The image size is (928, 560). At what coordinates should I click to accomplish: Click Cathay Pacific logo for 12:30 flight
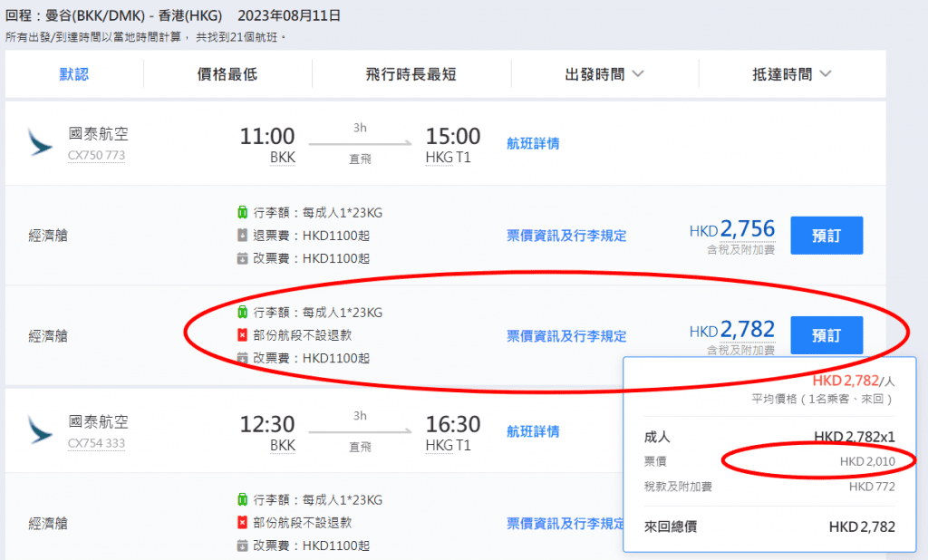click(x=41, y=431)
